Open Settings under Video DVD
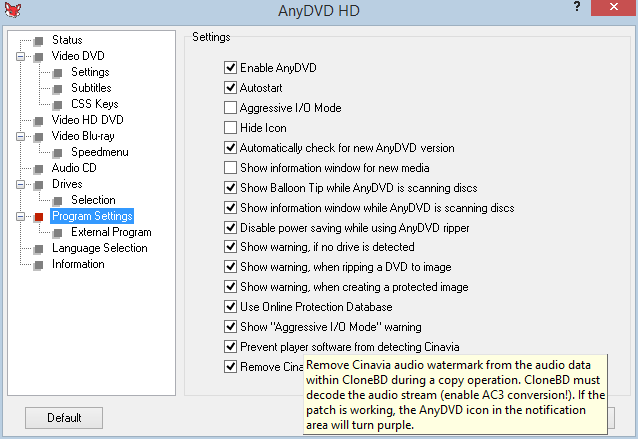The image size is (638, 439). coord(90,72)
